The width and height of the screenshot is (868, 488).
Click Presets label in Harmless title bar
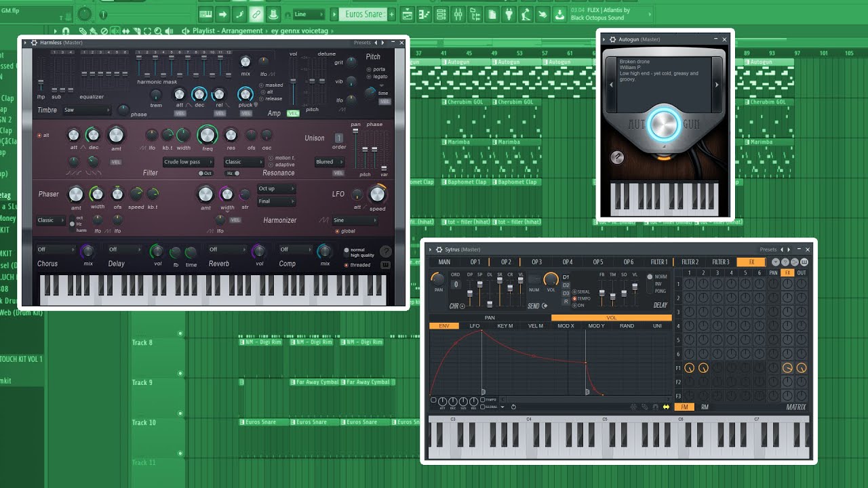362,42
